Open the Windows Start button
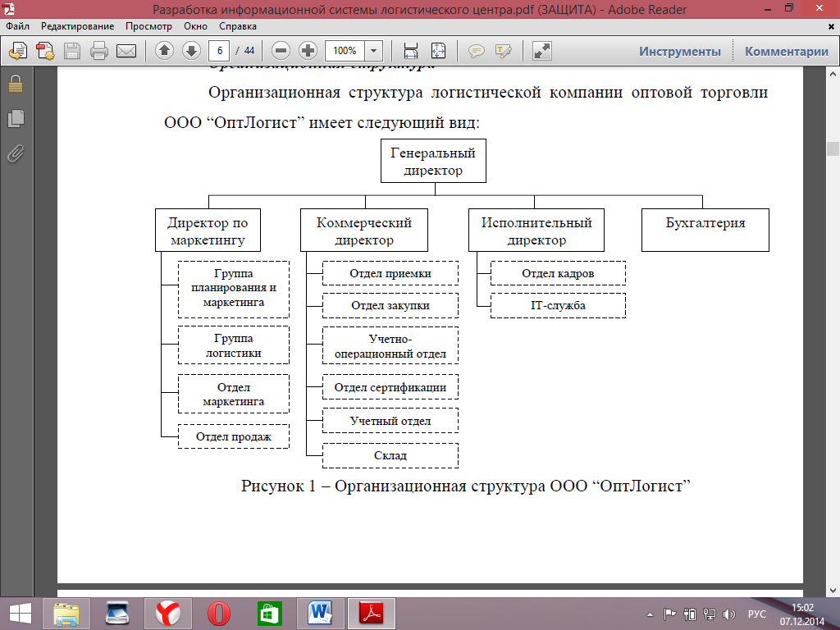This screenshot has height=630, width=840. pyautogui.click(x=20, y=614)
